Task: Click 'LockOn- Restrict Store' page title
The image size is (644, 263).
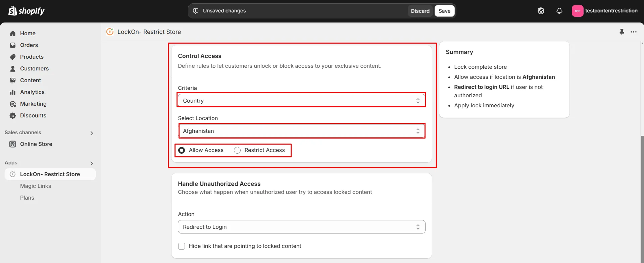Action: pyautogui.click(x=149, y=32)
